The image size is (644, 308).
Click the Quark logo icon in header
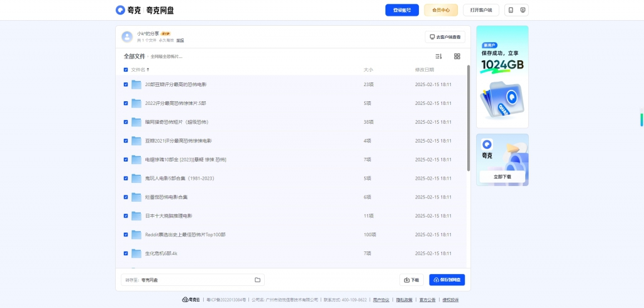pos(120,10)
